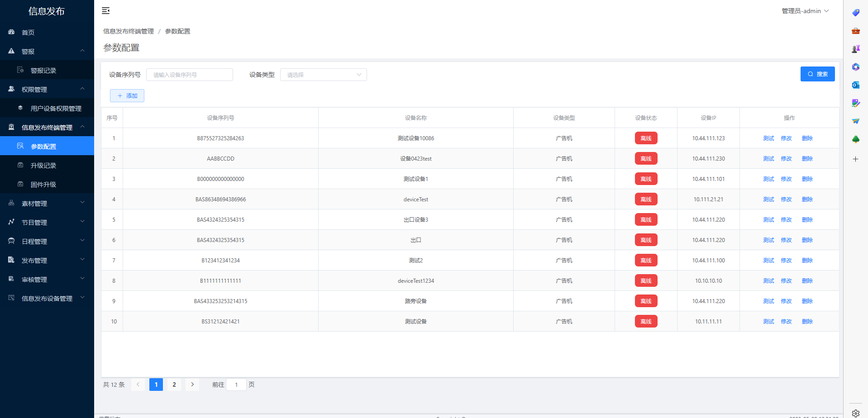Open the 设备类型 select dropdown
The image size is (868, 418).
[x=324, y=75]
